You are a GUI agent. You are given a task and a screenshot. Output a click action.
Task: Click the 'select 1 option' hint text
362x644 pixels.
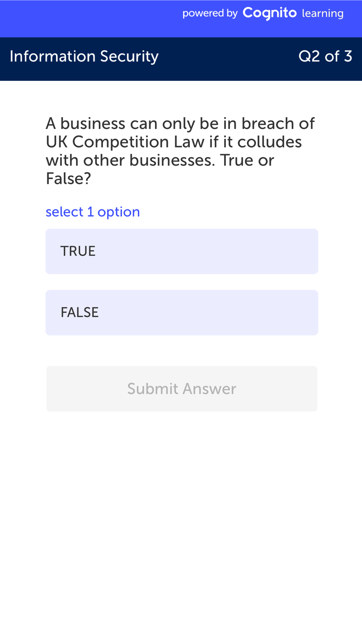click(93, 212)
